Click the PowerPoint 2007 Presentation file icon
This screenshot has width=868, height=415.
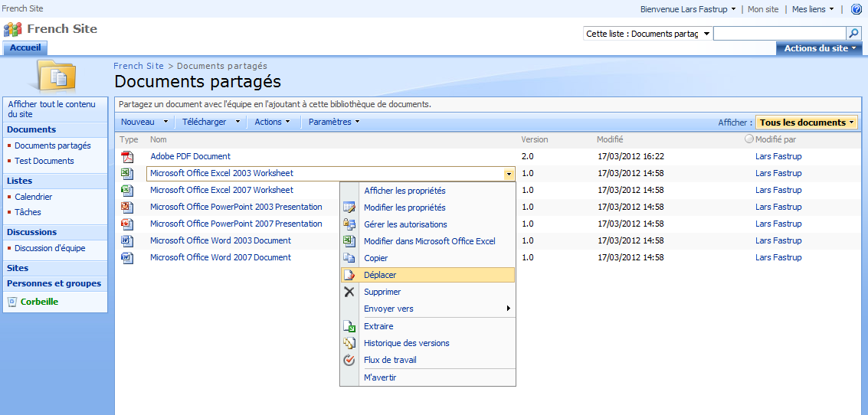point(128,224)
